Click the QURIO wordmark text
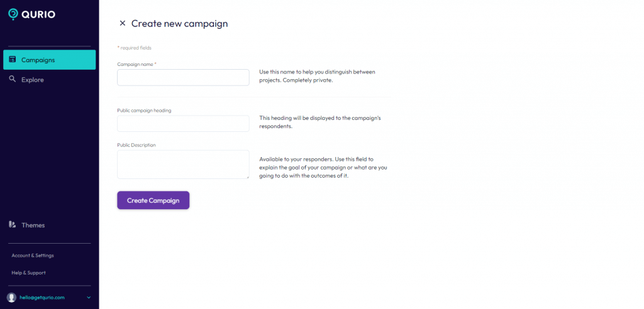 click(38, 15)
